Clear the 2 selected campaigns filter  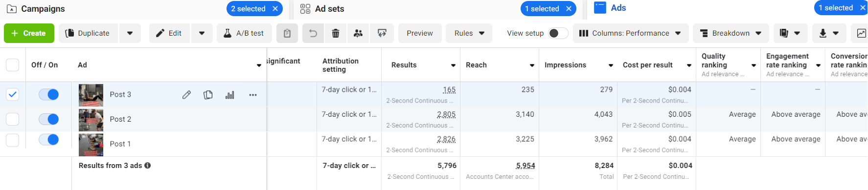click(x=275, y=9)
